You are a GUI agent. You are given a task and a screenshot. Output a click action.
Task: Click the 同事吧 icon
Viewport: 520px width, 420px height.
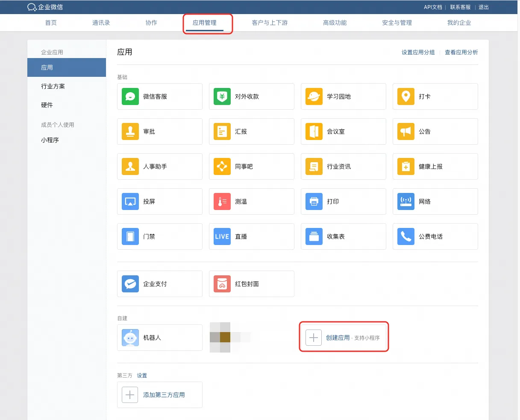tap(222, 166)
